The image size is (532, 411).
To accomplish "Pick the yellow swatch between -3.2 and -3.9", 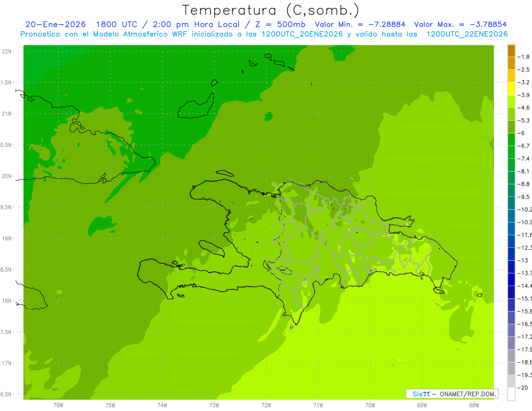I will [511, 89].
